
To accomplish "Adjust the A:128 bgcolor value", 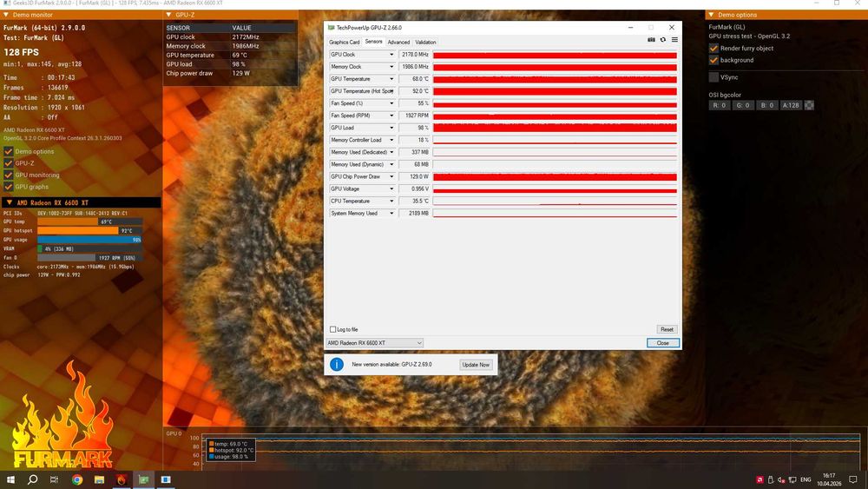I will (x=791, y=105).
